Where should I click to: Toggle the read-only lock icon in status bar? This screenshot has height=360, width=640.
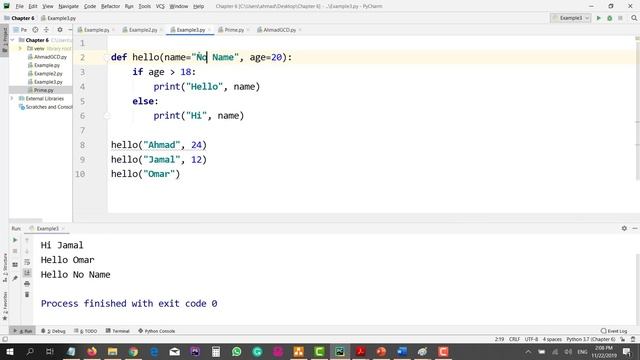coord(622,339)
